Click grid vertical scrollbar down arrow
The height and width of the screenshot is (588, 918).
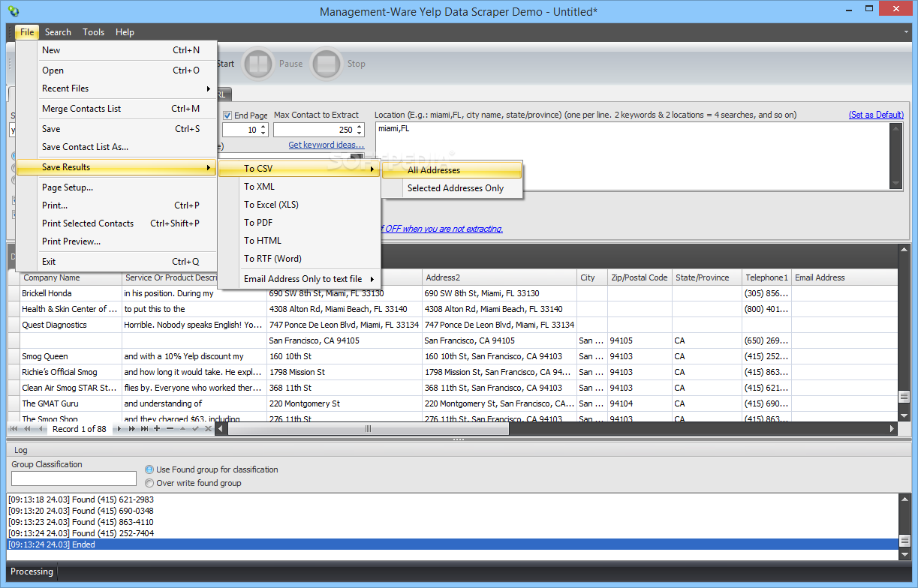904,415
